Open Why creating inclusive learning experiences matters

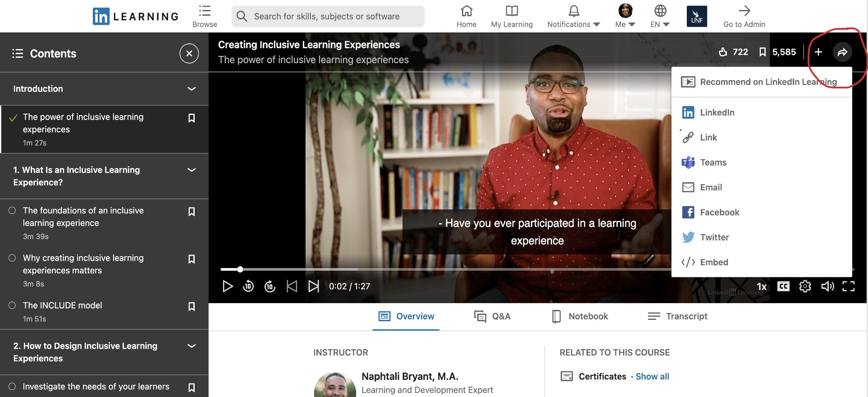pos(83,264)
